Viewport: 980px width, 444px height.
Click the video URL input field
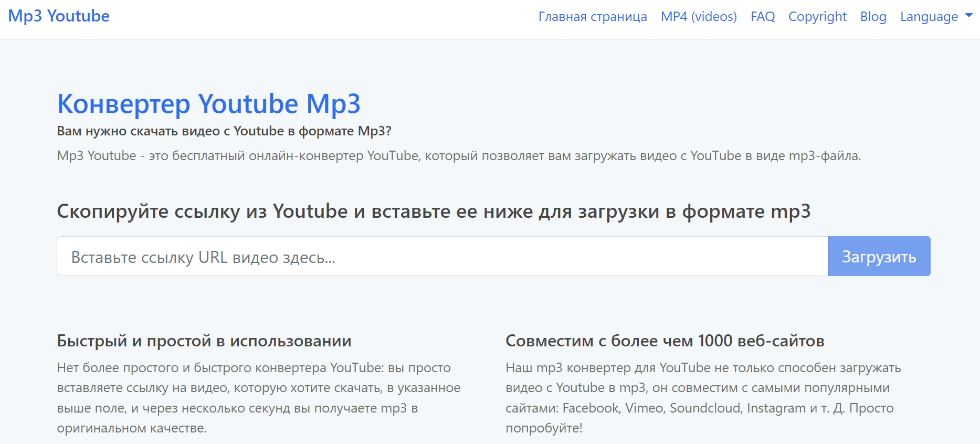pos(442,256)
